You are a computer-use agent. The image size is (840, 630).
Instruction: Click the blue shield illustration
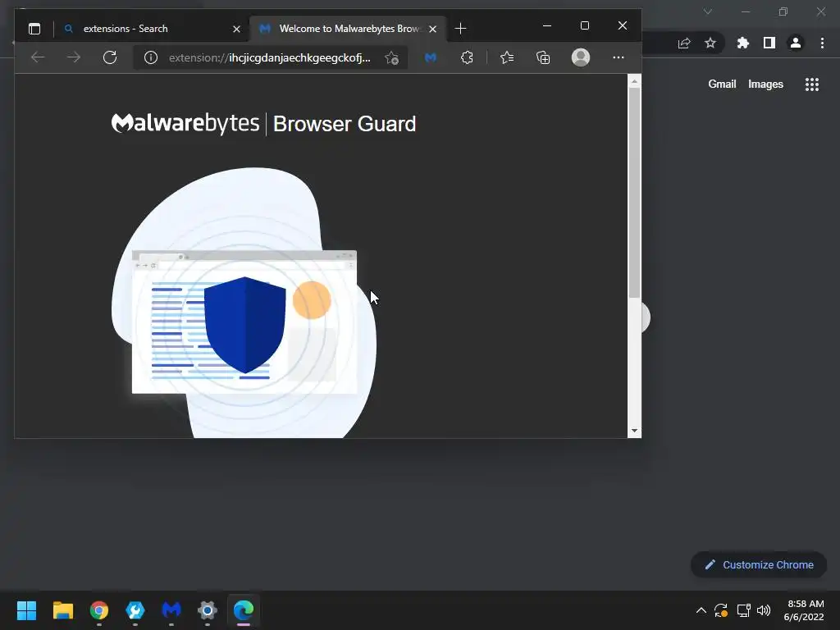244,325
